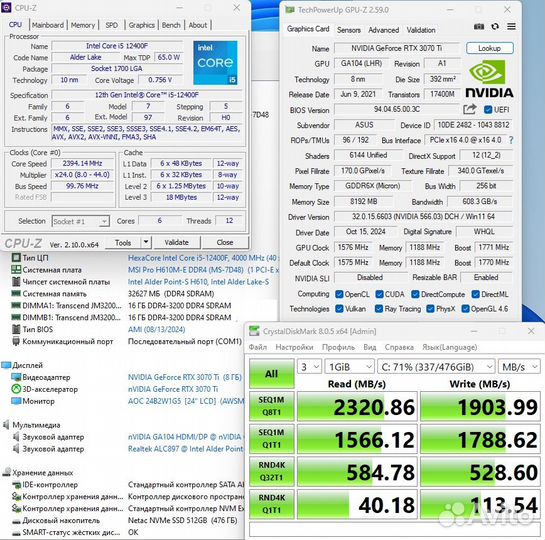Click the GPU-Z screenshot camera icon
Image resolution: width=545 pixels, height=540 pixels.
pos(479,26)
